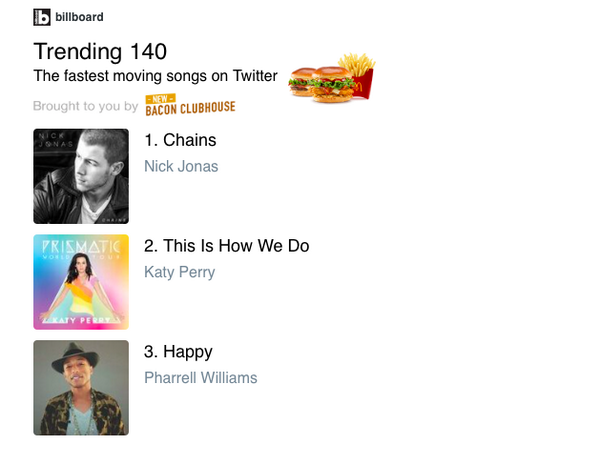Viewport: 600px width, 465px height.
Task: Select the song 'This Is How We Do'
Action: 227,246
